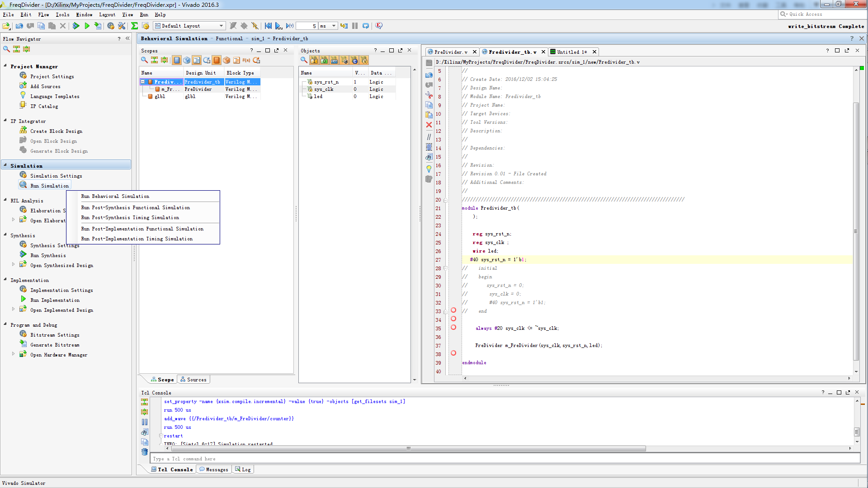Click the cut scissors icon in editor
868x488 pixels.
point(429,95)
